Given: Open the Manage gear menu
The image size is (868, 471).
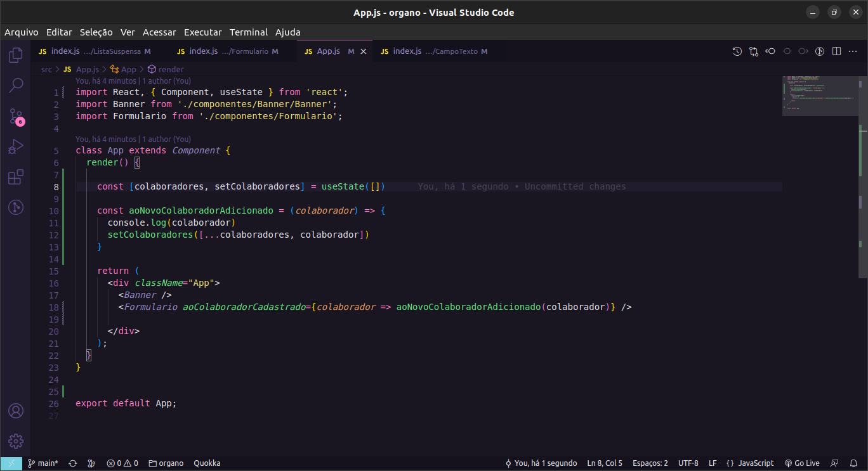Looking at the screenshot, I should point(16,441).
